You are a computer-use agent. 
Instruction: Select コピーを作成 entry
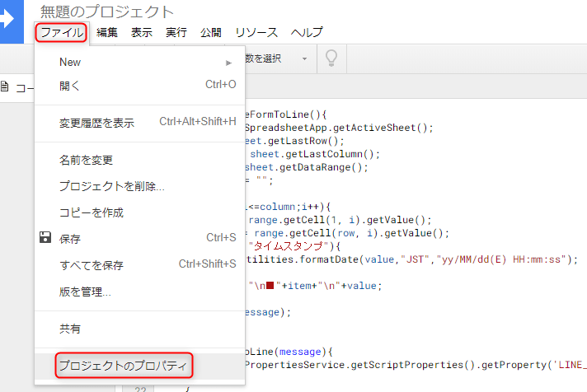click(139, 212)
